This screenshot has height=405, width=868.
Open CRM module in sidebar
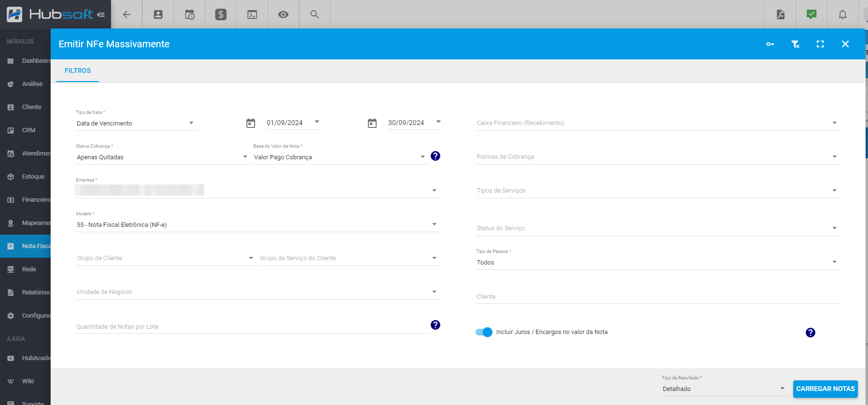click(25, 130)
